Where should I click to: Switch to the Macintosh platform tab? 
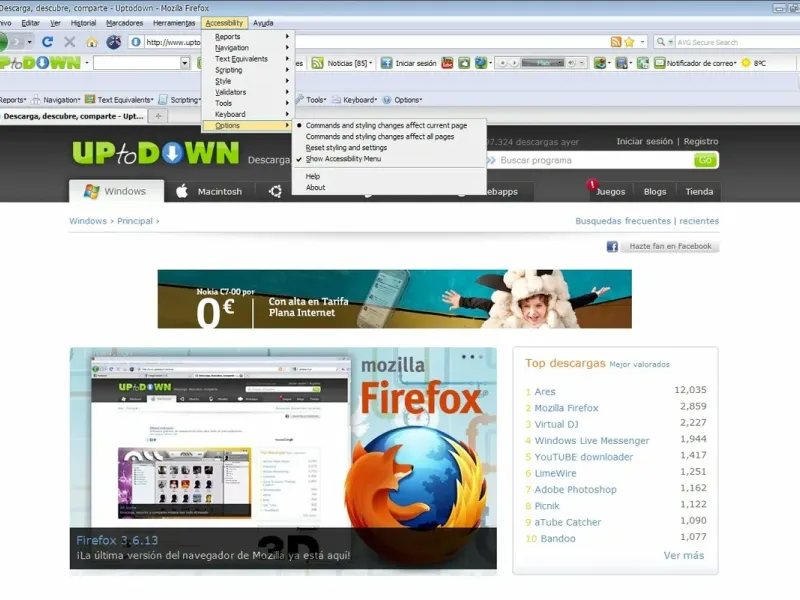(210, 192)
